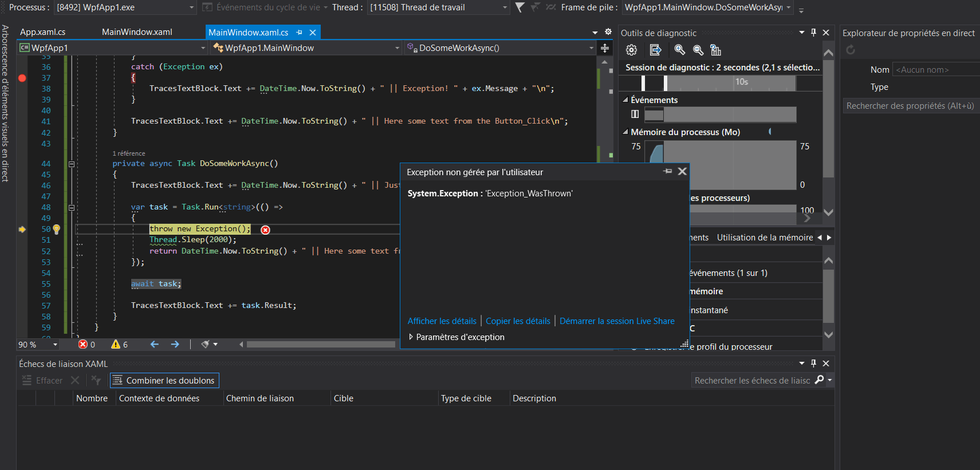This screenshot has width=980, height=470.
Task: Click the breakpoint dot on line 37
Action: coord(22,78)
